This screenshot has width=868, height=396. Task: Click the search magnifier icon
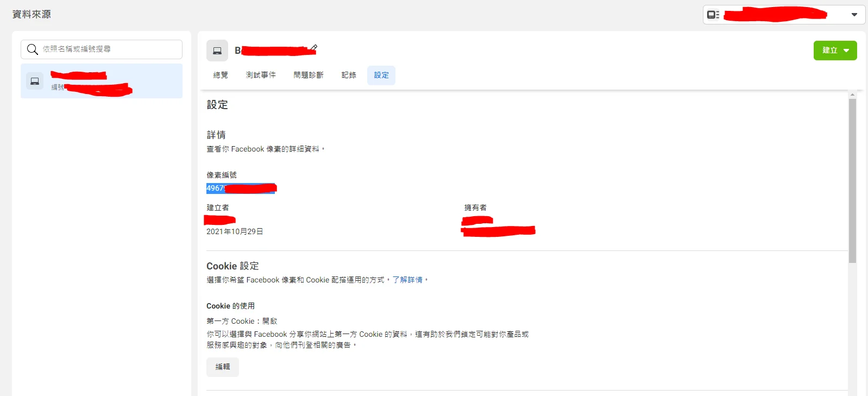tap(33, 49)
